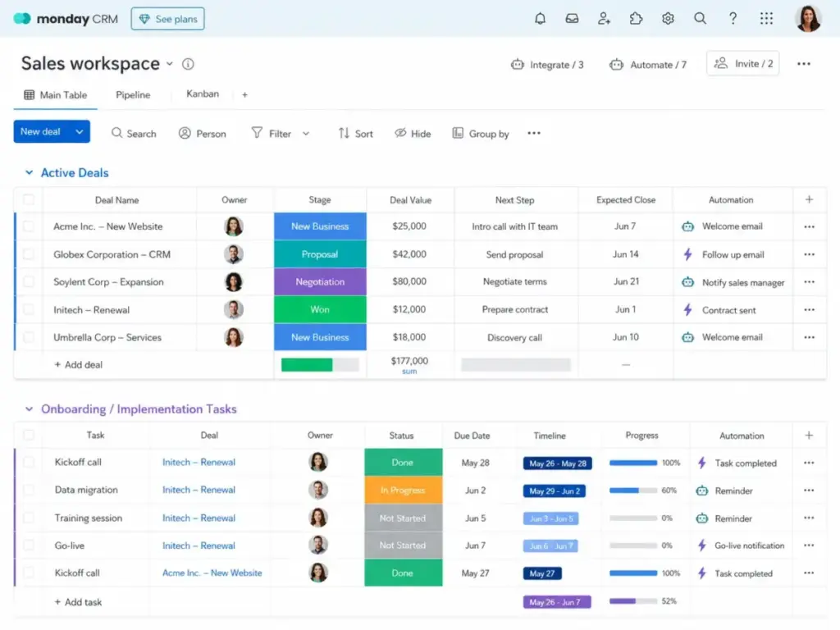Open the notifications bell
840x630 pixels.
pos(540,19)
